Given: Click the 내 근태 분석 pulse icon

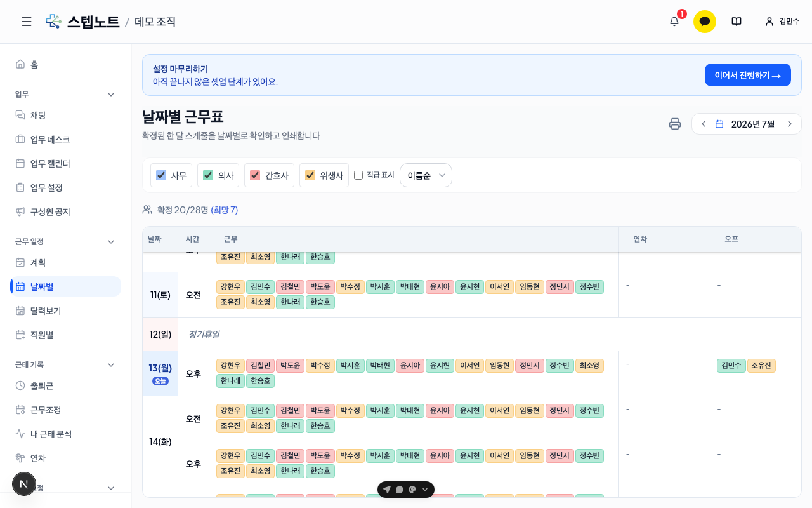Looking at the screenshot, I should (x=20, y=434).
